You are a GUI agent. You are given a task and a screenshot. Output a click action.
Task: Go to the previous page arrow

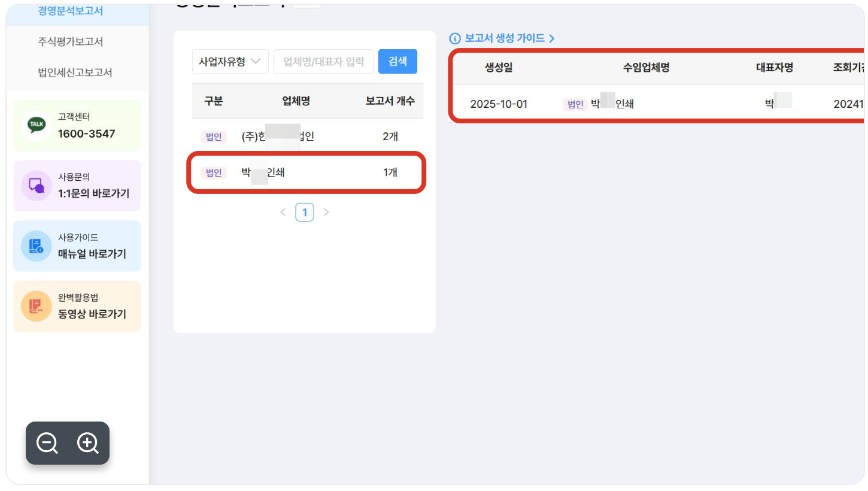[283, 212]
